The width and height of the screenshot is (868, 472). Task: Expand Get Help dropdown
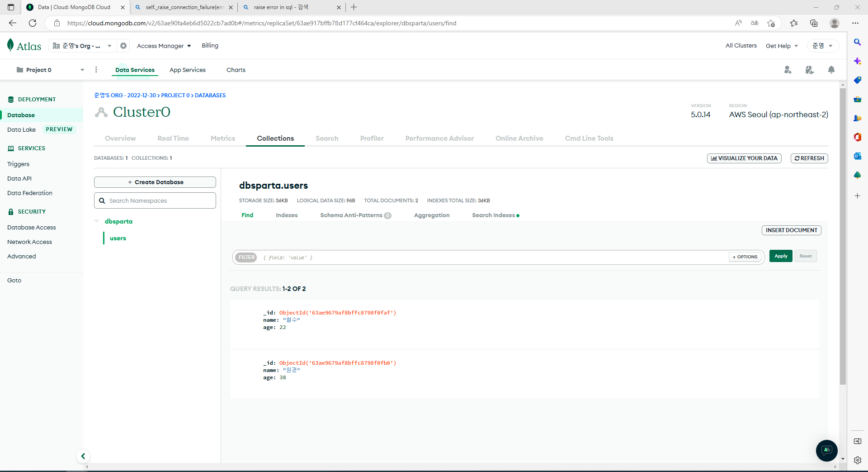point(782,46)
